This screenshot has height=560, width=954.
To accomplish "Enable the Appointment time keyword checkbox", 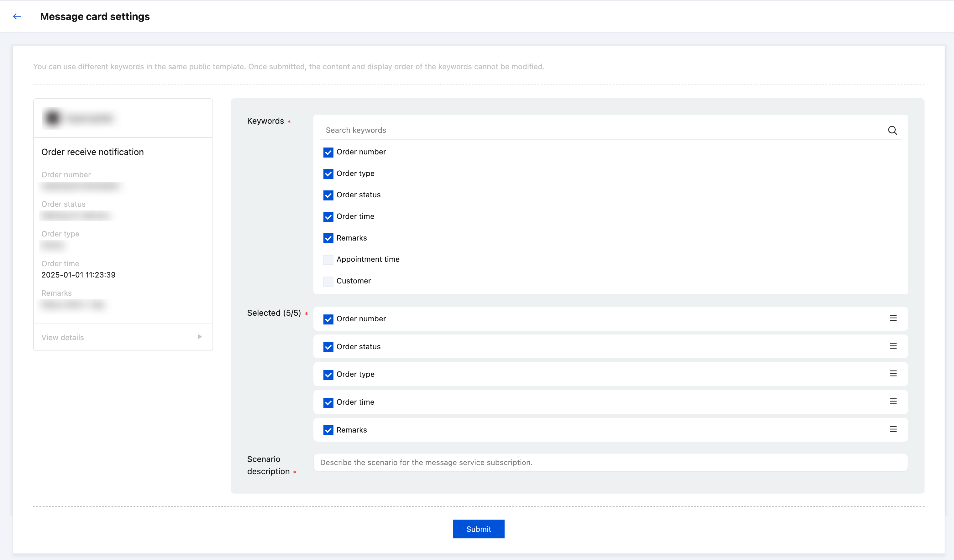I will click(x=328, y=260).
